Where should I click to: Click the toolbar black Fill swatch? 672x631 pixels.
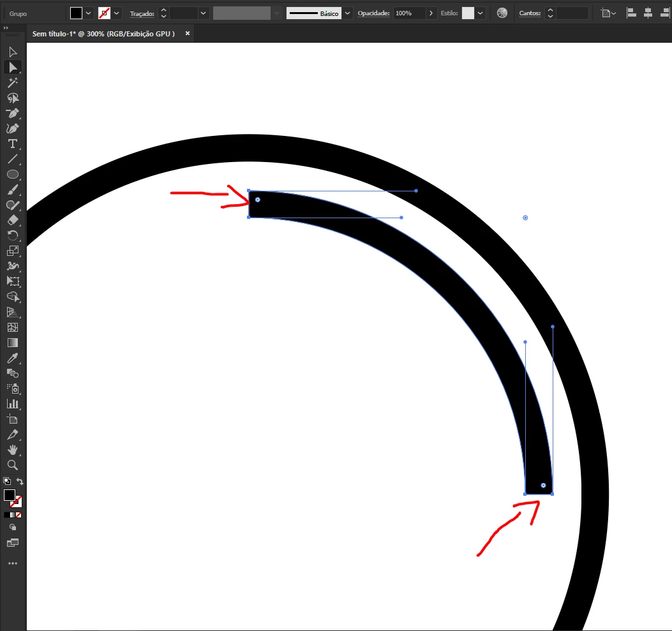[x=10, y=495]
